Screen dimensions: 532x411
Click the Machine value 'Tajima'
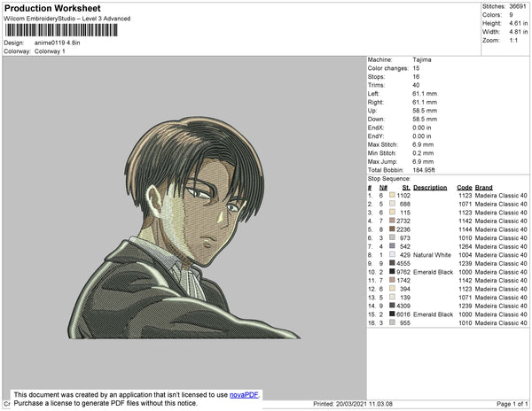(x=422, y=59)
